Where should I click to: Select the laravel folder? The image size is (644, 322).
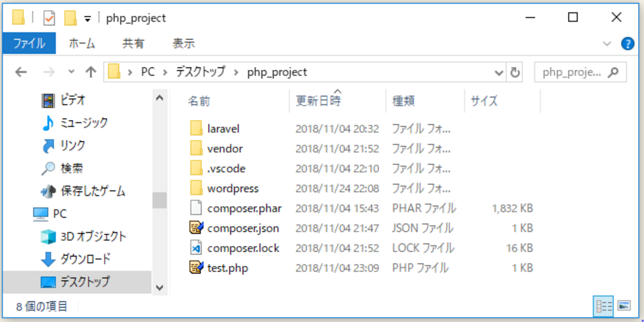215,129
